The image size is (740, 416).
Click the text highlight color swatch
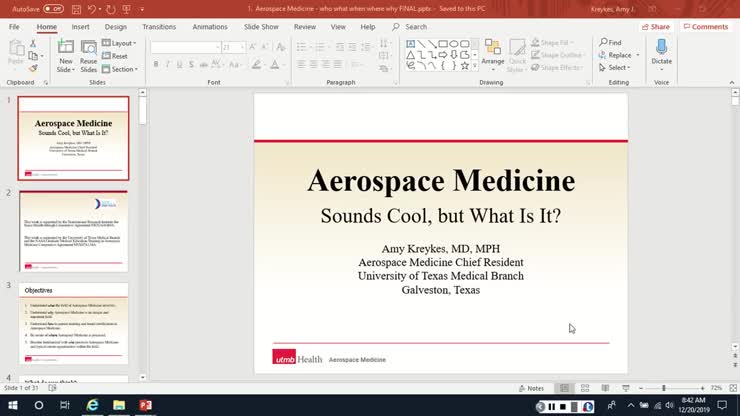(x=256, y=65)
